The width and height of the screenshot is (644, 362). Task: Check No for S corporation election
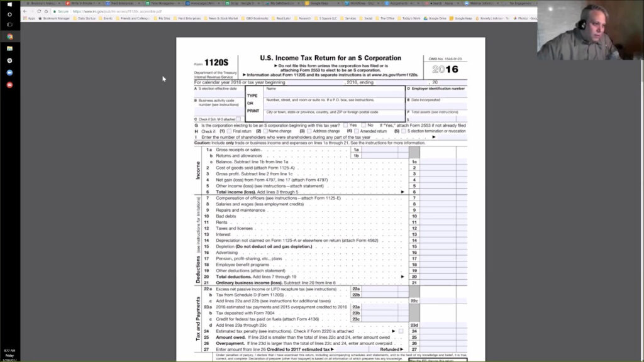(364, 125)
